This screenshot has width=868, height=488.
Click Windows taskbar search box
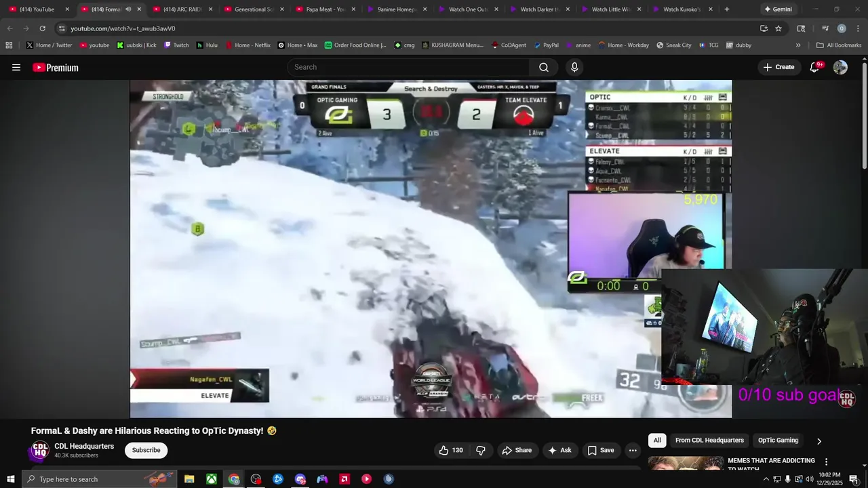click(x=99, y=479)
